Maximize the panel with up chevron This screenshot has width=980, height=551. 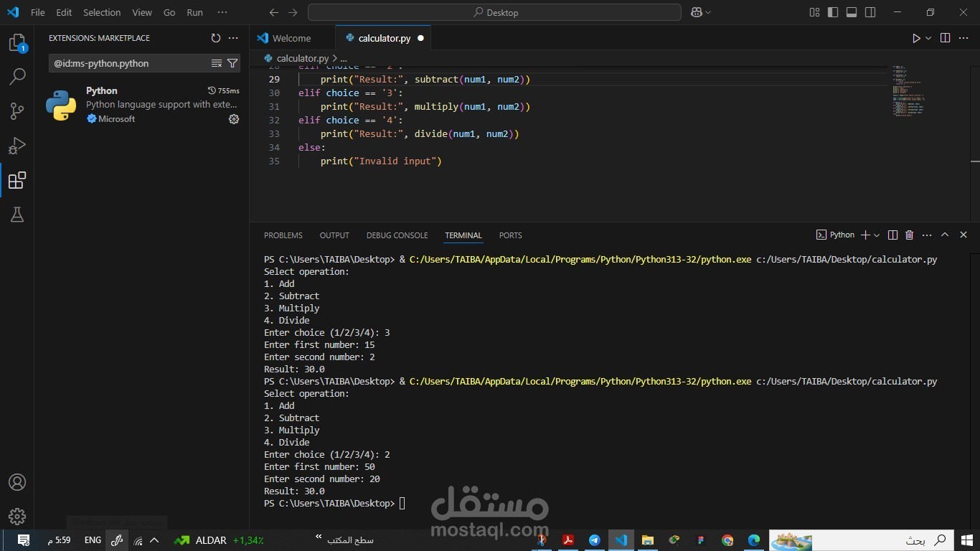pos(945,235)
